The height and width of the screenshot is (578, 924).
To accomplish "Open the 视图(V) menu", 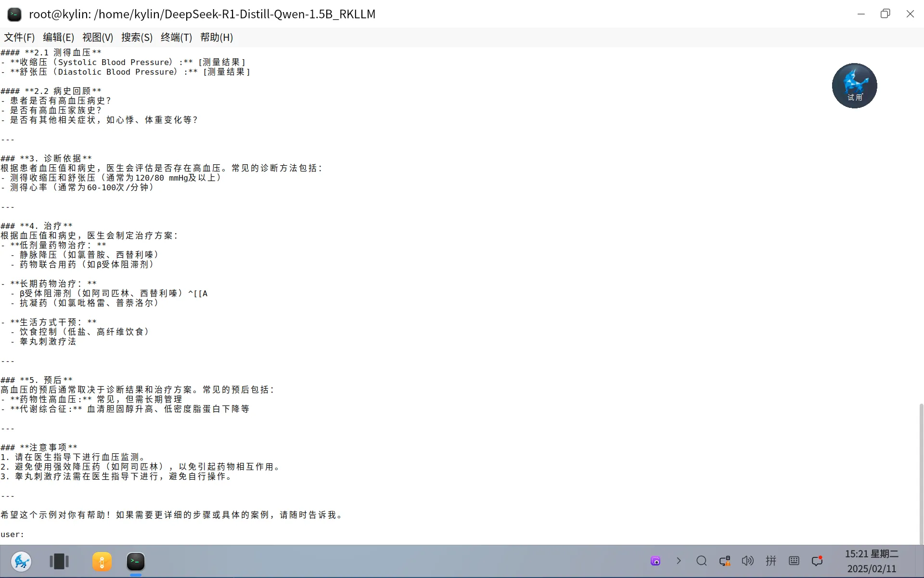I will 98,37.
